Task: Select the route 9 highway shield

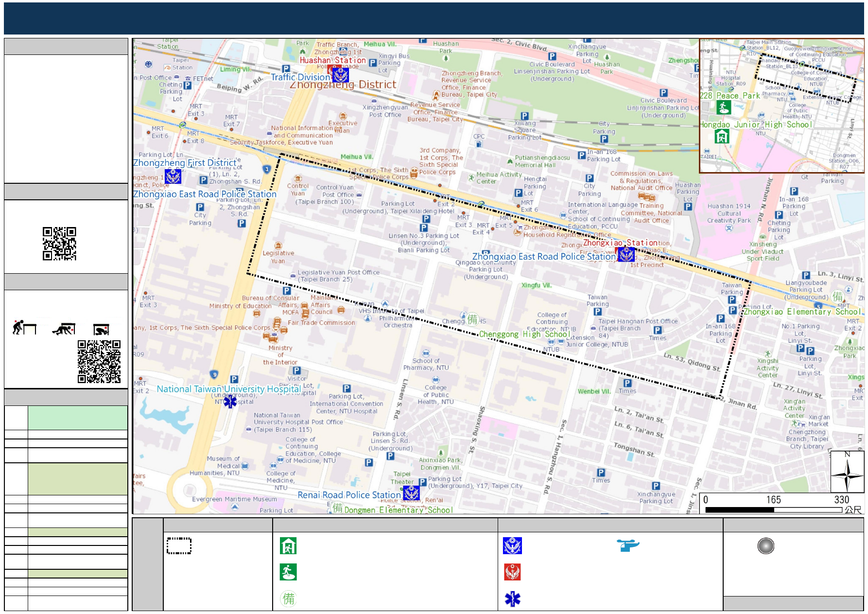Action: [x=214, y=374]
